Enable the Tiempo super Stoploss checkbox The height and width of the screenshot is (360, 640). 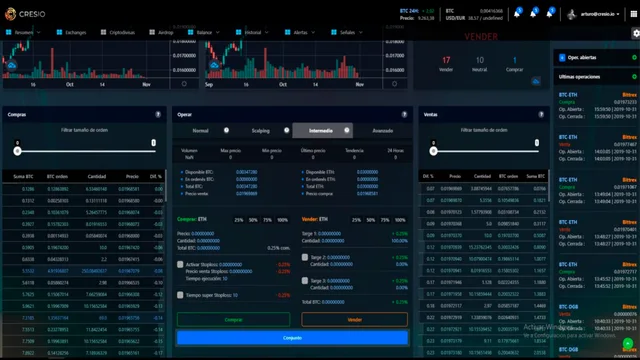(x=180, y=295)
